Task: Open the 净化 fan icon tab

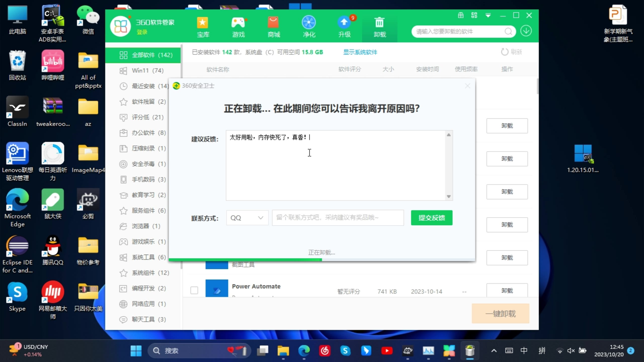Action: (309, 27)
